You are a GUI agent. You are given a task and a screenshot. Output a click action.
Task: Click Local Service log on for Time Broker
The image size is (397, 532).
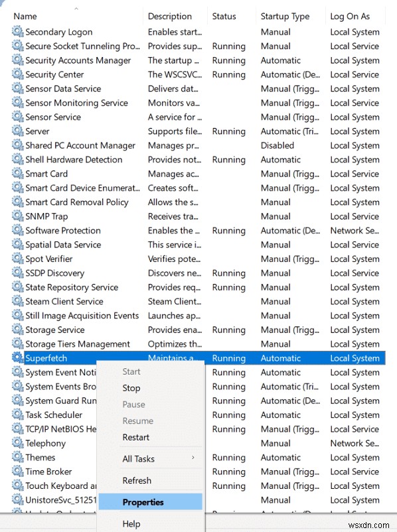pyautogui.click(x=355, y=472)
